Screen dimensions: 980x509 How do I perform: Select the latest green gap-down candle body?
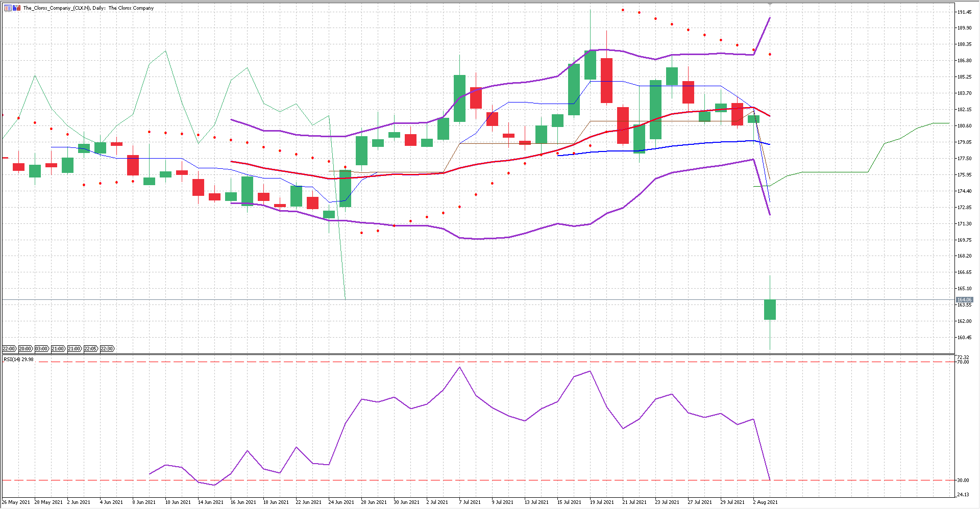pos(770,310)
